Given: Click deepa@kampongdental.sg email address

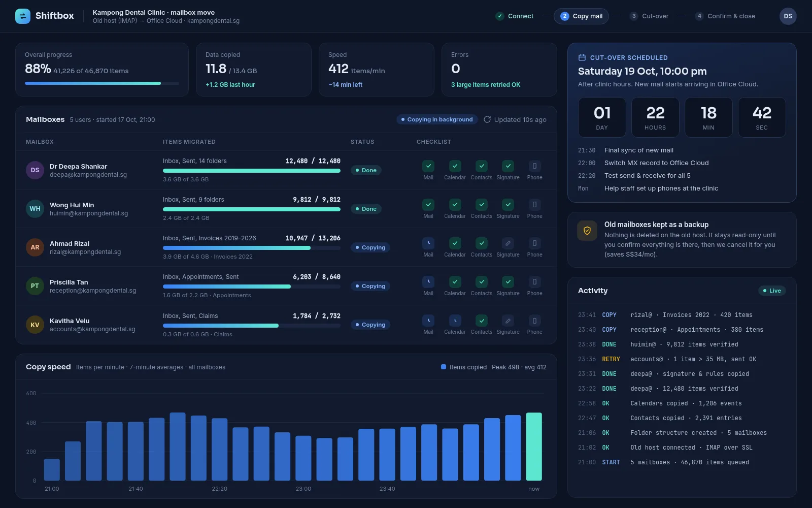Looking at the screenshot, I should coord(88,175).
